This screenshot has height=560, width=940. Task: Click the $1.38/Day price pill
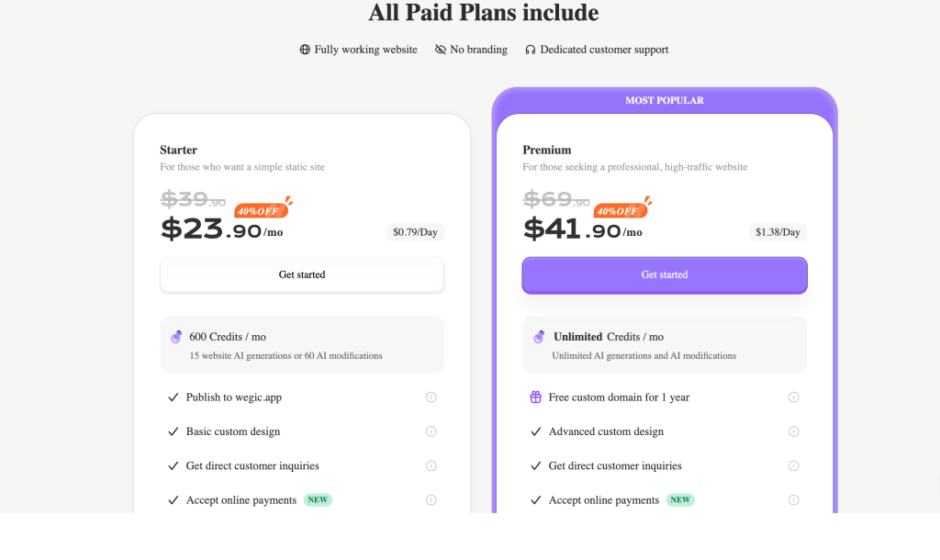coord(778,232)
